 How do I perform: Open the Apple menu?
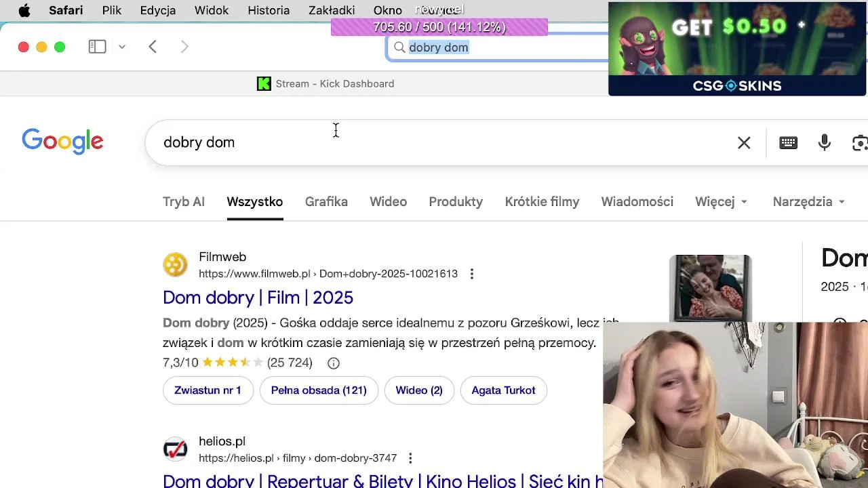click(24, 10)
